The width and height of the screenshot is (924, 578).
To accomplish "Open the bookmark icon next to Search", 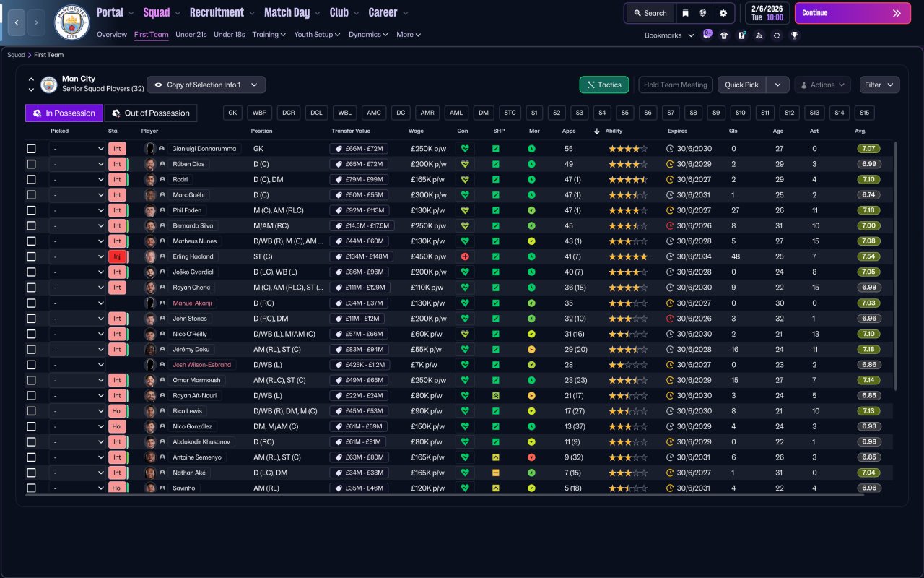I will (x=685, y=13).
